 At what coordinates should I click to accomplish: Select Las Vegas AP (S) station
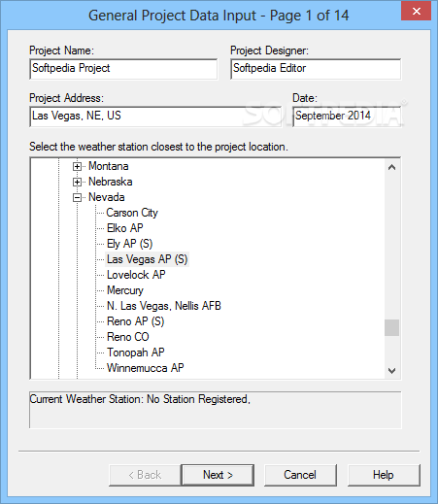point(148,259)
